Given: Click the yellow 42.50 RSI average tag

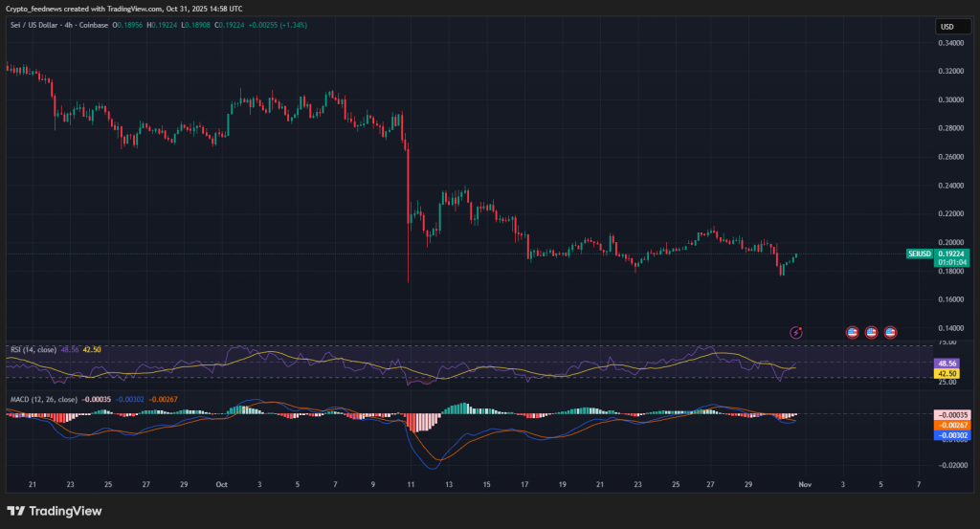Looking at the screenshot, I should (x=946, y=374).
